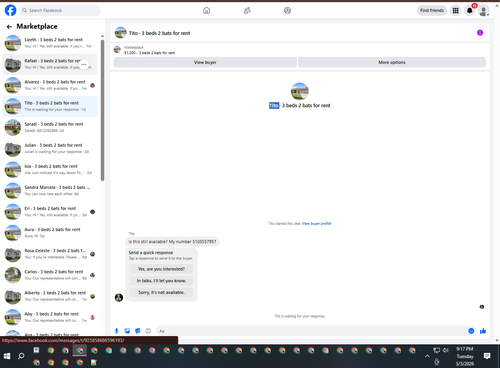
Task: Open the purple conversation info icon
Action: [480, 33]
